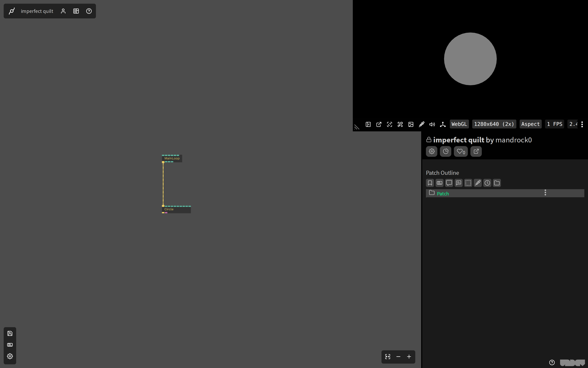Toggle the patch-background renderer icon
The image size is (588, 368).
coord(400,124)
